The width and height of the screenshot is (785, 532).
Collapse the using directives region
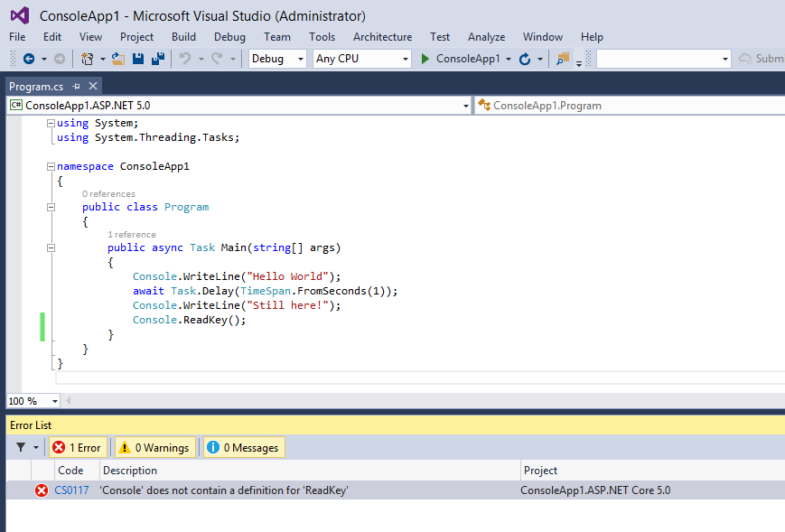click(x=51, y=123)
